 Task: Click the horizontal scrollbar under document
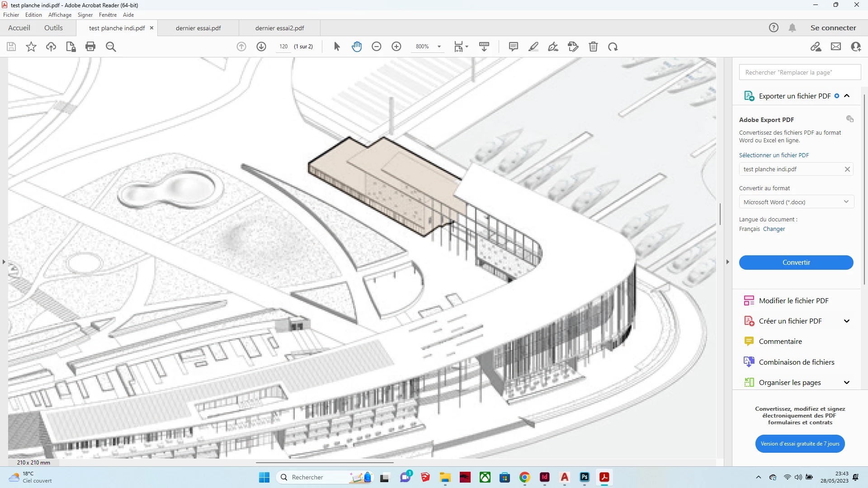point(325,463)
